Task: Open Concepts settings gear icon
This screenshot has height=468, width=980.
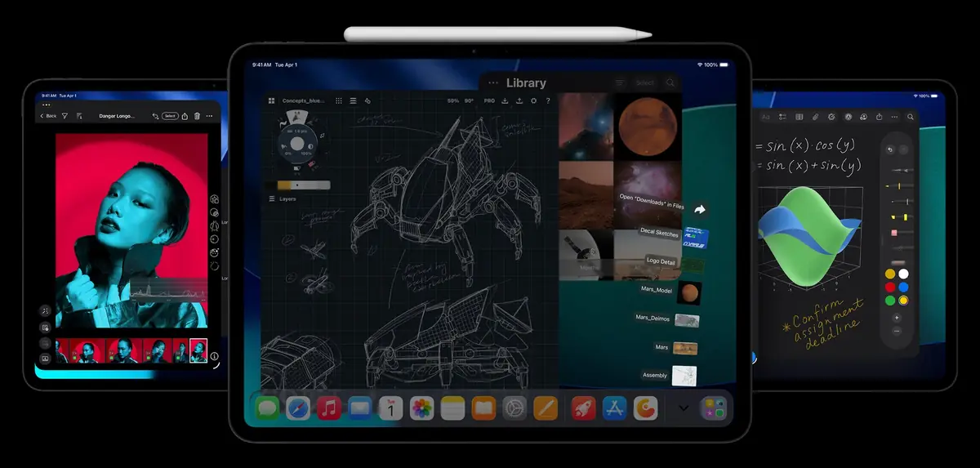Action: pos(533,101)
